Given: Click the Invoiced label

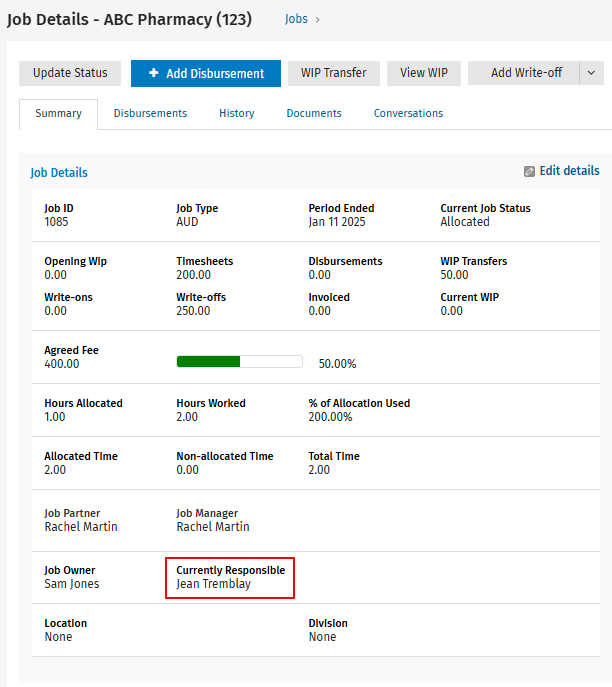Looking at the screenshot, I should tap(329, 297).
